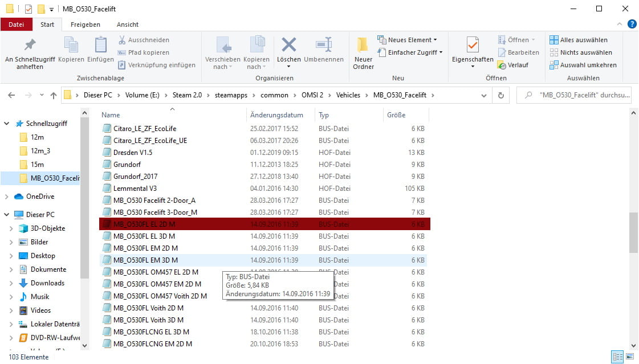Viewport: 639px width, 364px height.
Task: Switch to large icons view in status bar
Action: coord(629,357)
